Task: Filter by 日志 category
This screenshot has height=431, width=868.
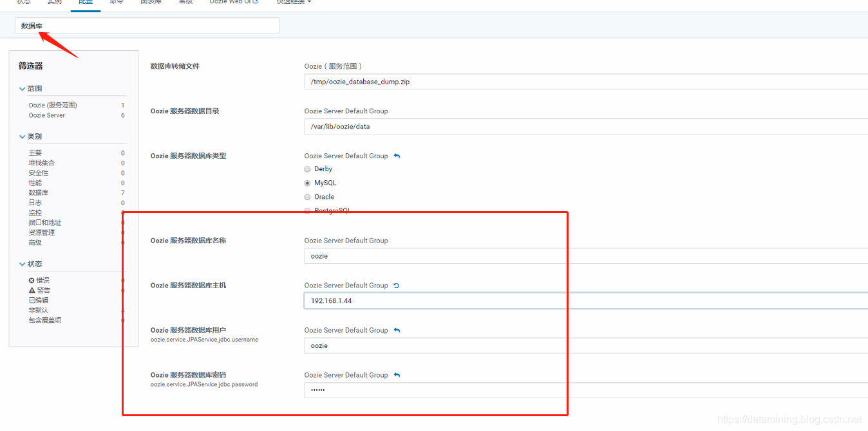Action: pyautogui.click(x=35, y=203)
